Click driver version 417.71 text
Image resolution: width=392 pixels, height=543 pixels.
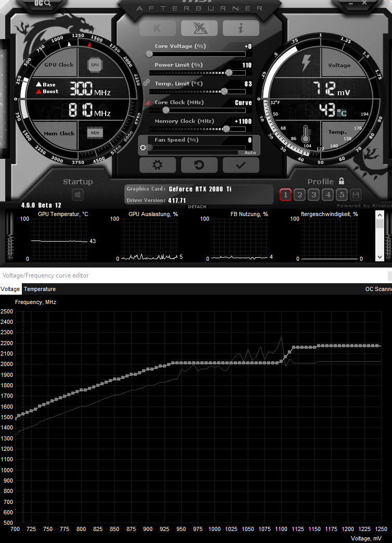[177, 200]
